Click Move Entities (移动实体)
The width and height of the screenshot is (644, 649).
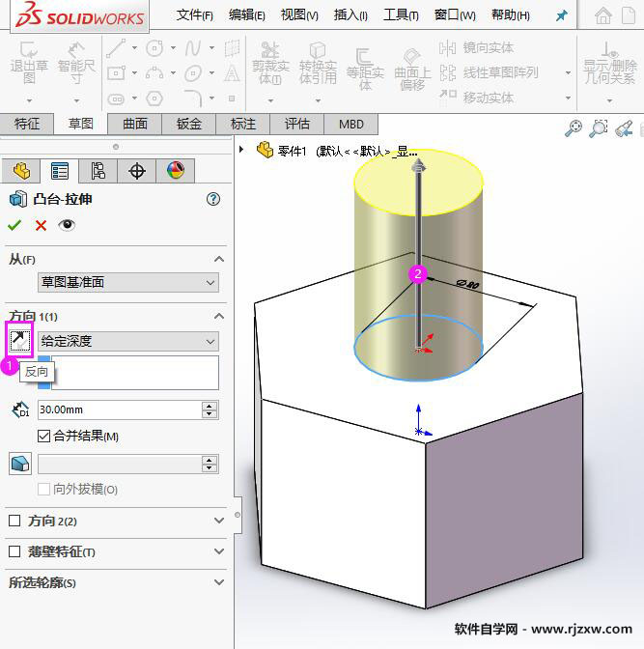(x=476, y=98)
